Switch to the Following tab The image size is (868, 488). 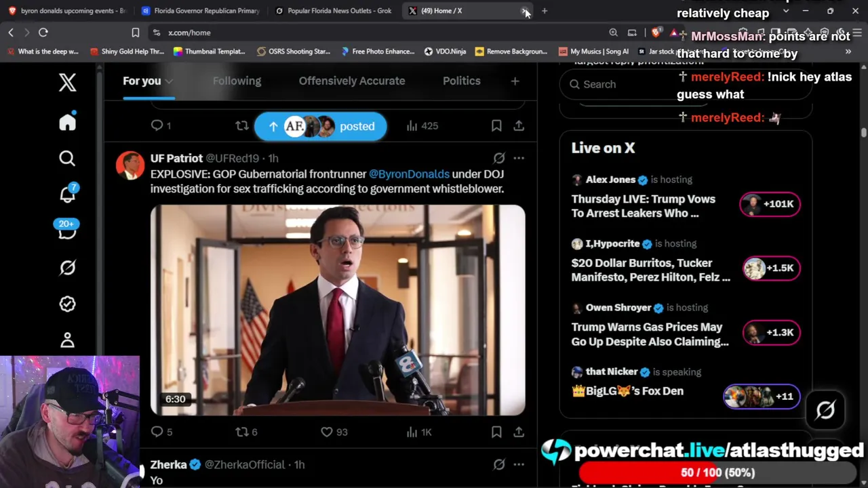[237, 81]
